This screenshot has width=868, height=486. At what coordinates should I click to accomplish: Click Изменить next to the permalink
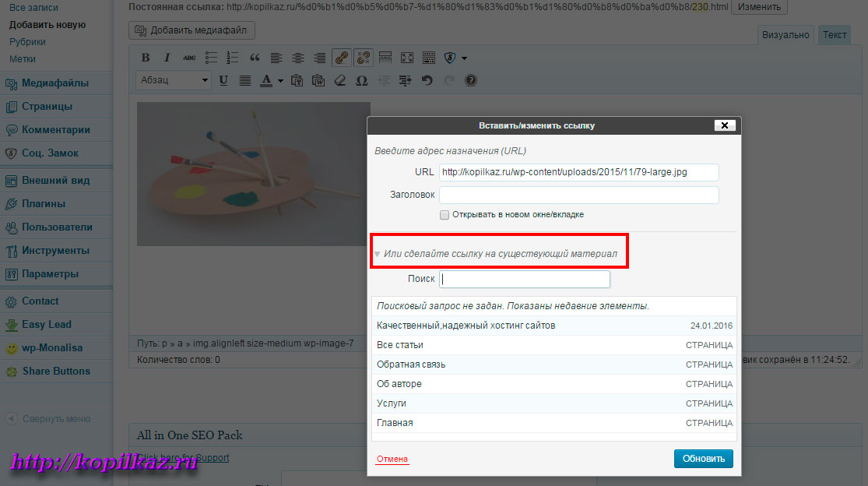[x=760, y=7]
